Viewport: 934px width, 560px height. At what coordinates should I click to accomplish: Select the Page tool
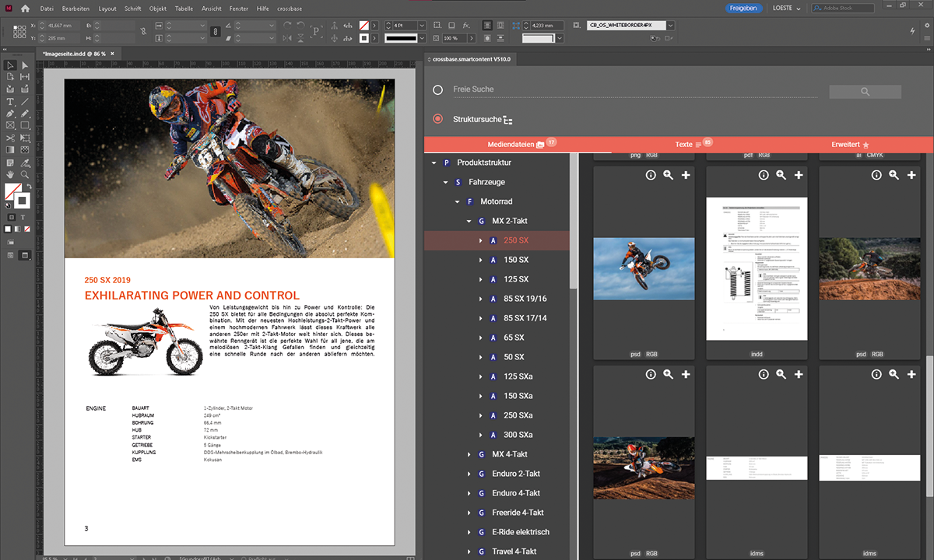pyautogui.click(x=10, y=77)
